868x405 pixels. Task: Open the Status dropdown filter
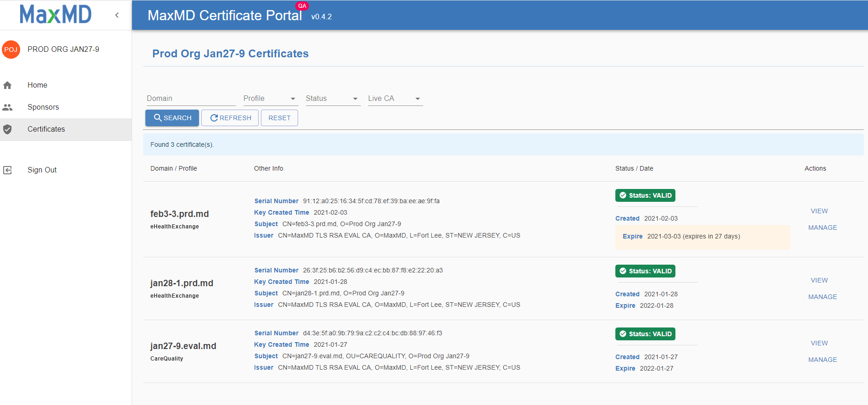tap(332, 99)
